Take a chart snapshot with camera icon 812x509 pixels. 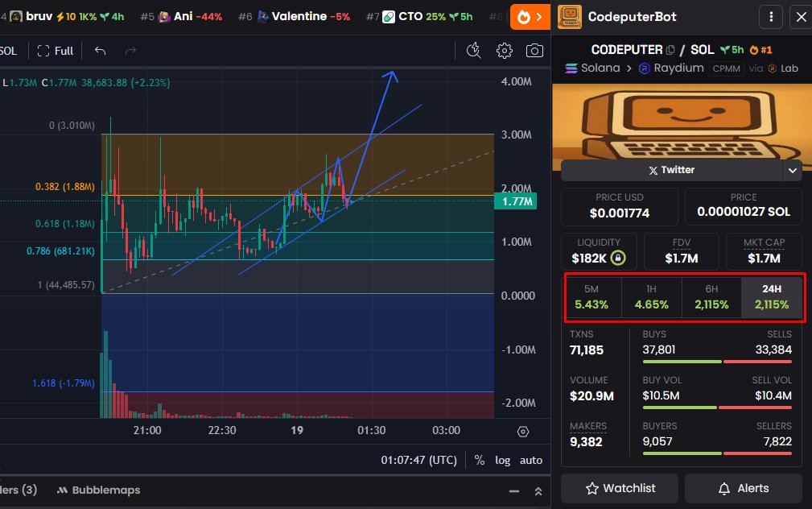534,51
